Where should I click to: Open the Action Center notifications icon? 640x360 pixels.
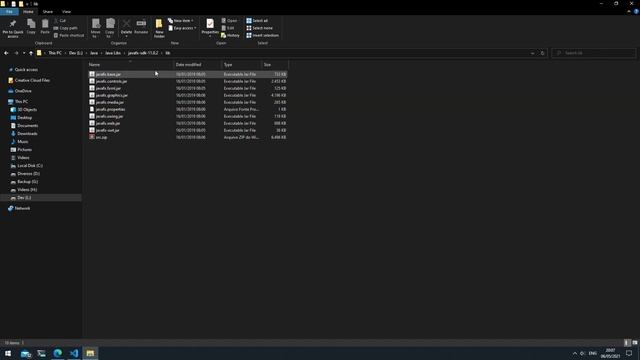pos(629,353)
